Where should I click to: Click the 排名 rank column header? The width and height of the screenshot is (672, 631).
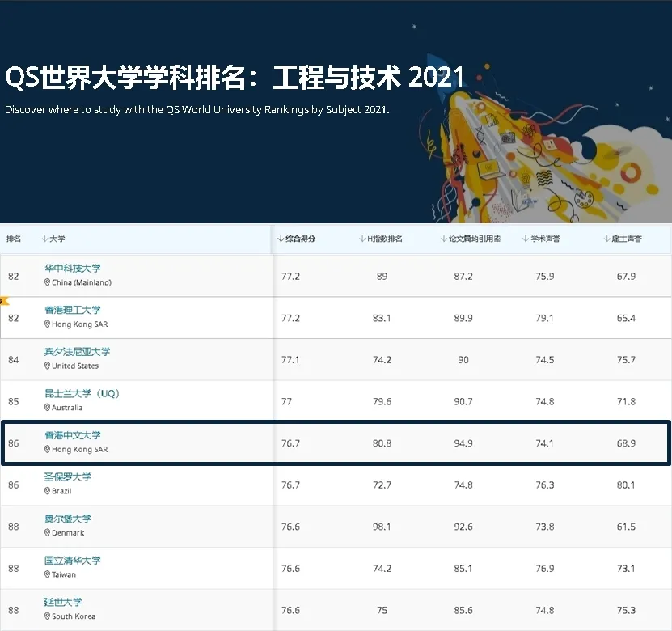(14, 239)
